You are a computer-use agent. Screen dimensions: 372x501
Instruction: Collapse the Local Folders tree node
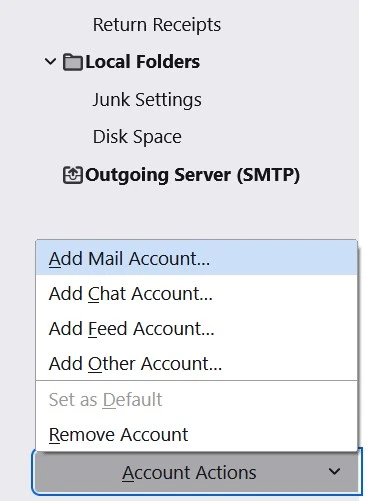pyautogui.click(x=50, y=62)
